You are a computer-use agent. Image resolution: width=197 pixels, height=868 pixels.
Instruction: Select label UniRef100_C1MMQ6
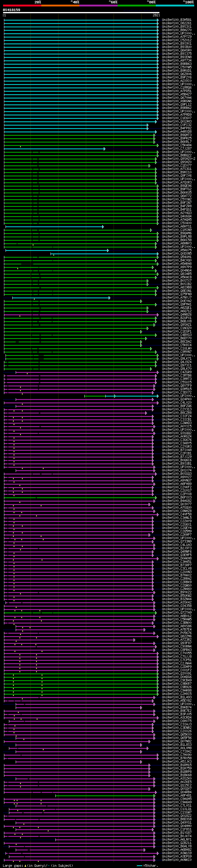pos(177,88)
